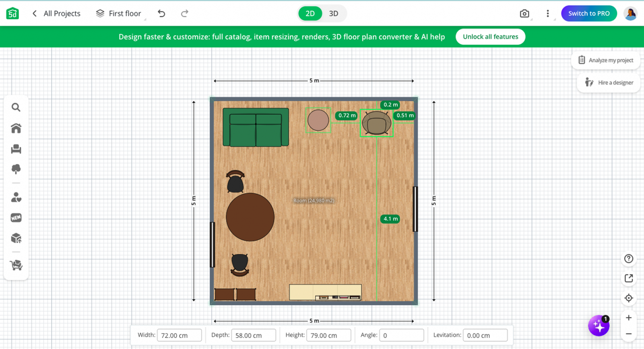Open the search tool in left sidebar

pyautogui.click(x=16, y=107)
